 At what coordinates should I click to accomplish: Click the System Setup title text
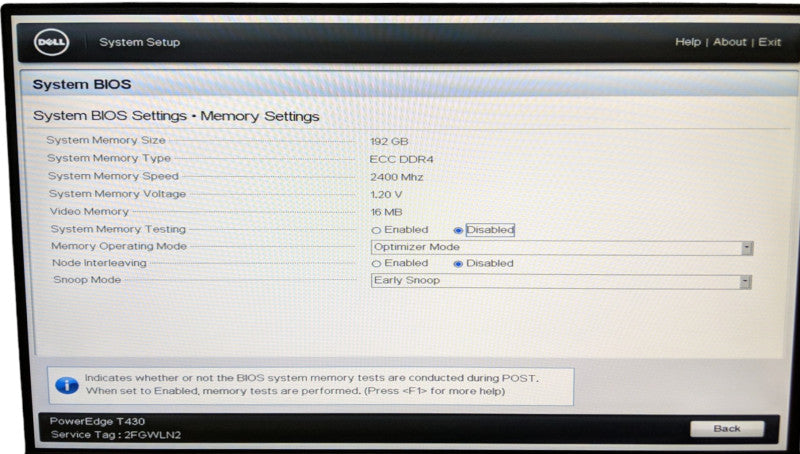[139, 42]
